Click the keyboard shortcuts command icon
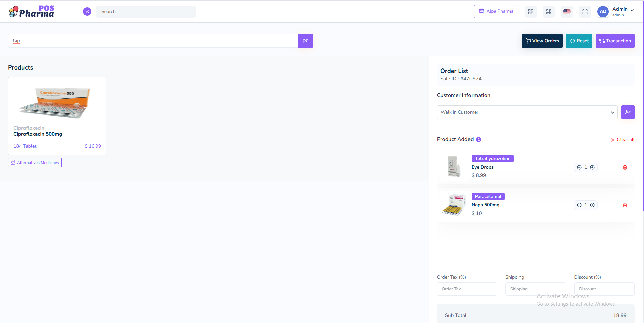 pyautogui.click(x=548, y=12)
